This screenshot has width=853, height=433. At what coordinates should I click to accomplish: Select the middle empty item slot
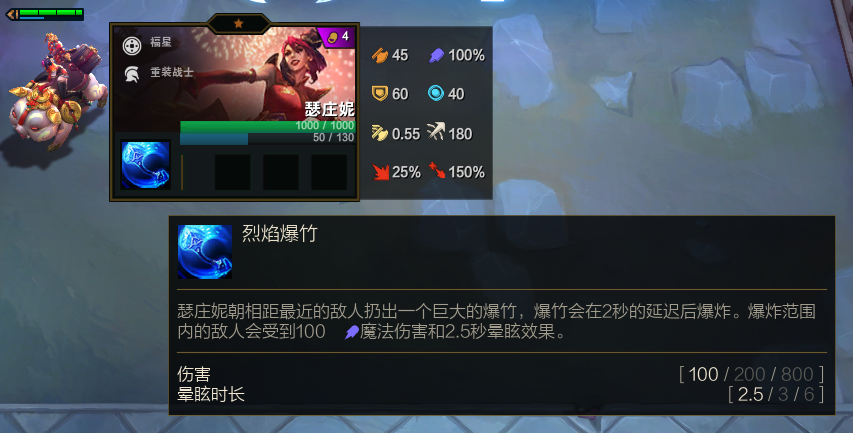[x=281, y=172]
